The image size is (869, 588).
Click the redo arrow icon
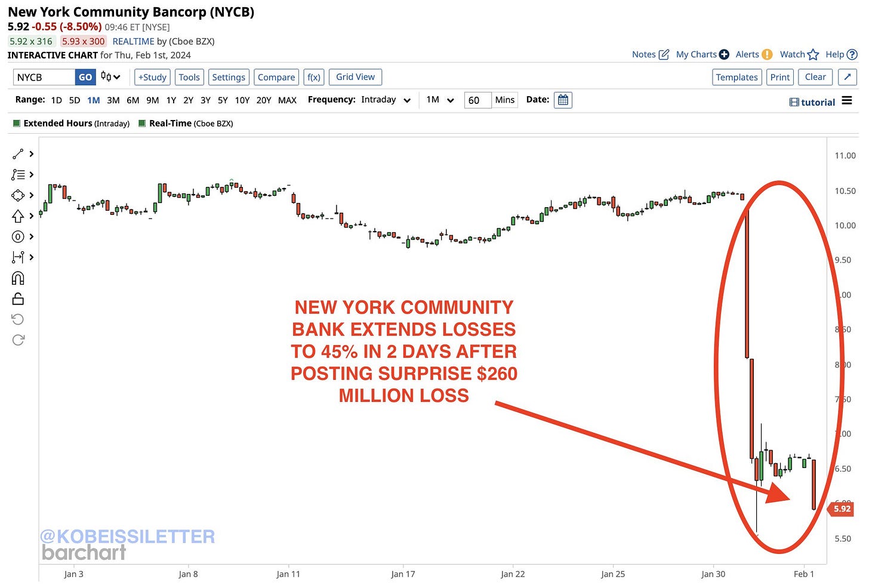18,340
